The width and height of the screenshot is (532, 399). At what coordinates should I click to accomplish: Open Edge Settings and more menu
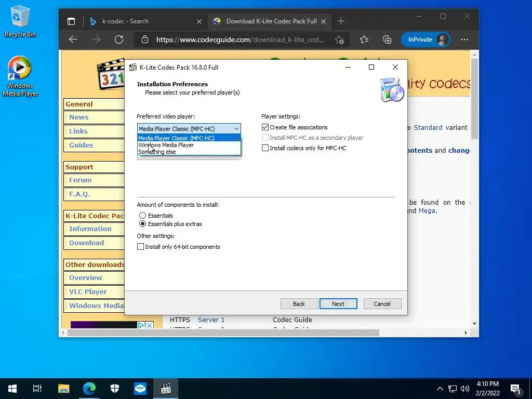pyautogui.click(x=464, y=39)
